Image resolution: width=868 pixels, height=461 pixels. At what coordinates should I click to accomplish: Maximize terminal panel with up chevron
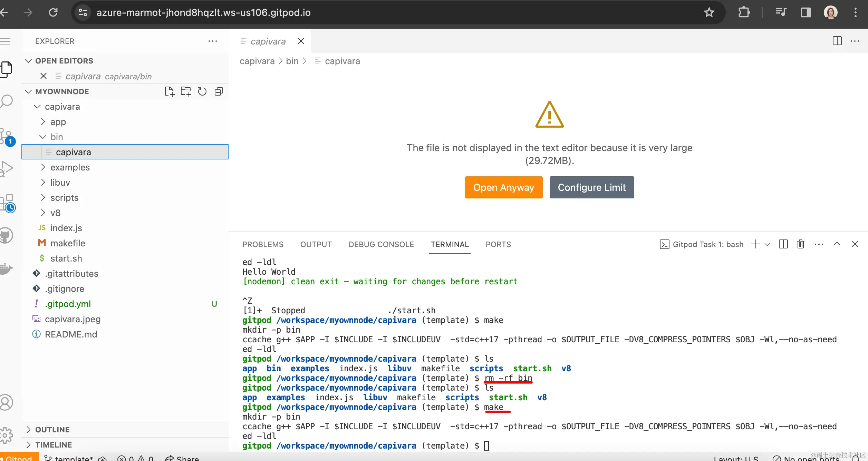(837, 244)
